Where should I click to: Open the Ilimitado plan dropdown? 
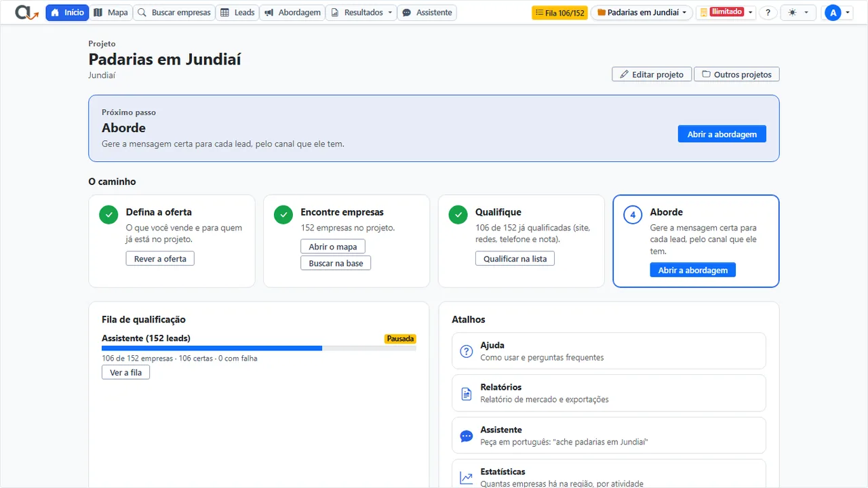point(726,13)
